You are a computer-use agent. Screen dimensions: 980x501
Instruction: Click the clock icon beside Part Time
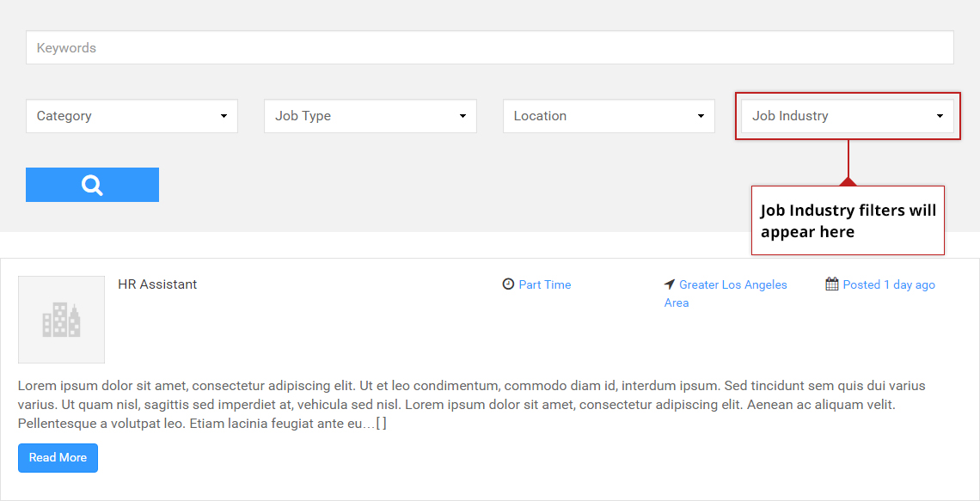click(508, 284)
